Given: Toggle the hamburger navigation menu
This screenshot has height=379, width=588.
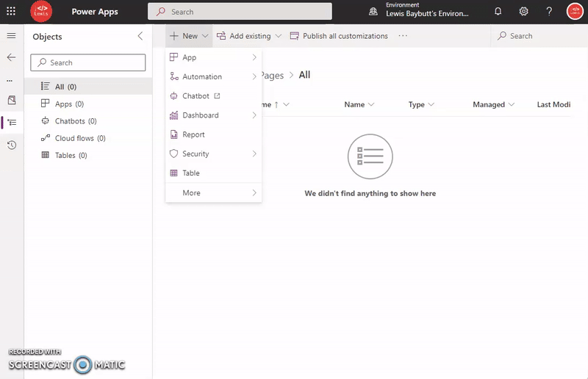Looking at the screenshot, I should 11,36.
